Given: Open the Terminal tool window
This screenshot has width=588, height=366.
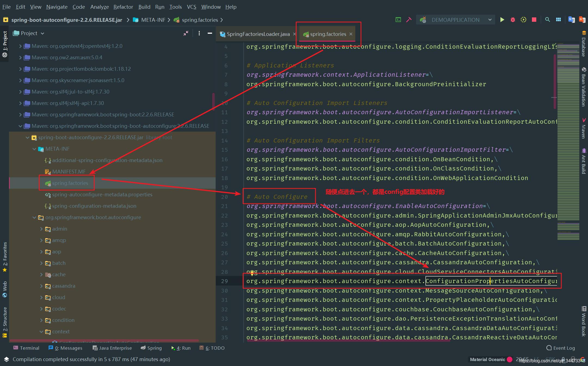Looking at the screenshot, I should coord(26,348).
